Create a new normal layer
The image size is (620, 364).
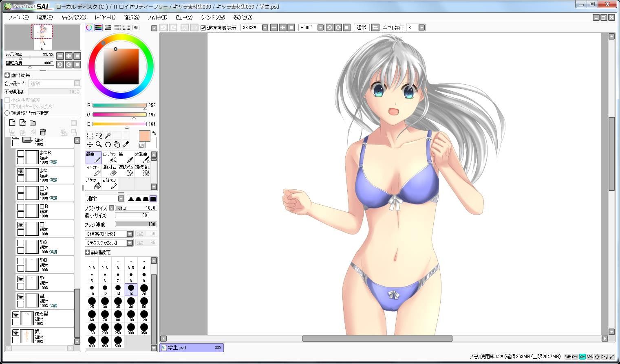pyautogui.click(x=12, y=123)
